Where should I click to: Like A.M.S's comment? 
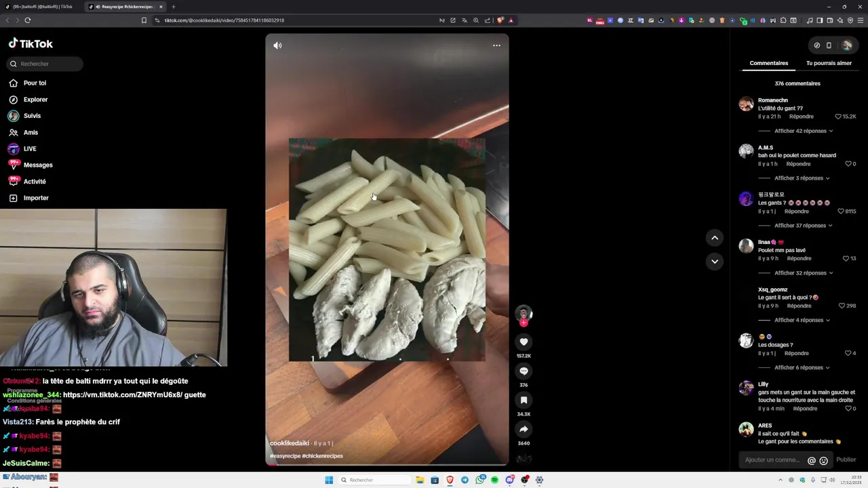click(848, 164)
